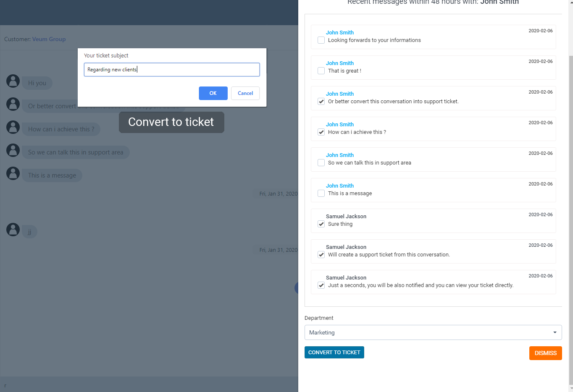Open the Department Marketing dropdown
The height and width of the screenshot is (392, 573).
tap(433, 332)
